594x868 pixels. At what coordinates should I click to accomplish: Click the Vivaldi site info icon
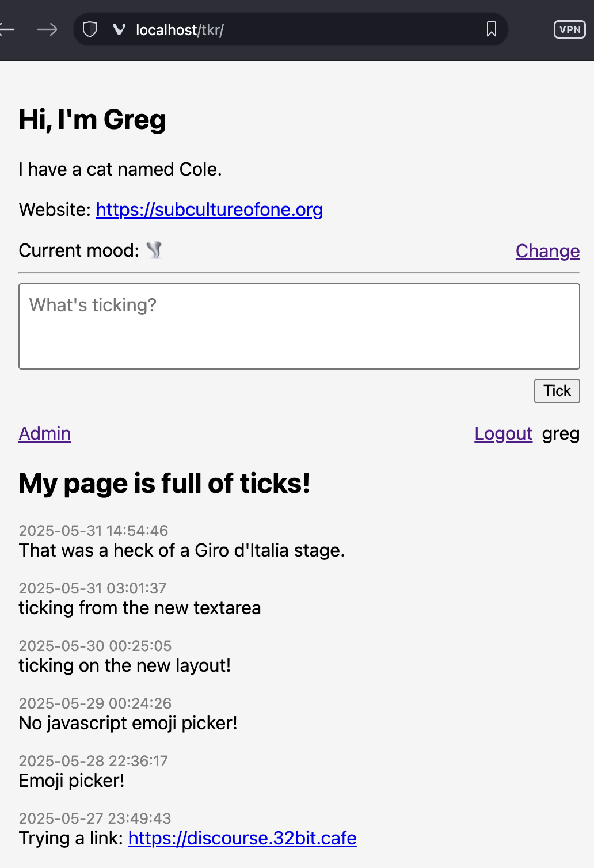pyautogui.click(x=119, y=29)
